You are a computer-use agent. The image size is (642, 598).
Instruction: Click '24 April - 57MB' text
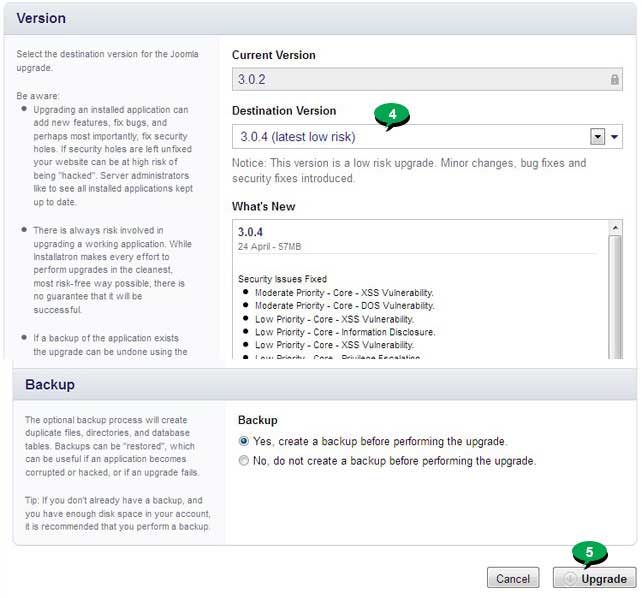click(x=269, y=247)
